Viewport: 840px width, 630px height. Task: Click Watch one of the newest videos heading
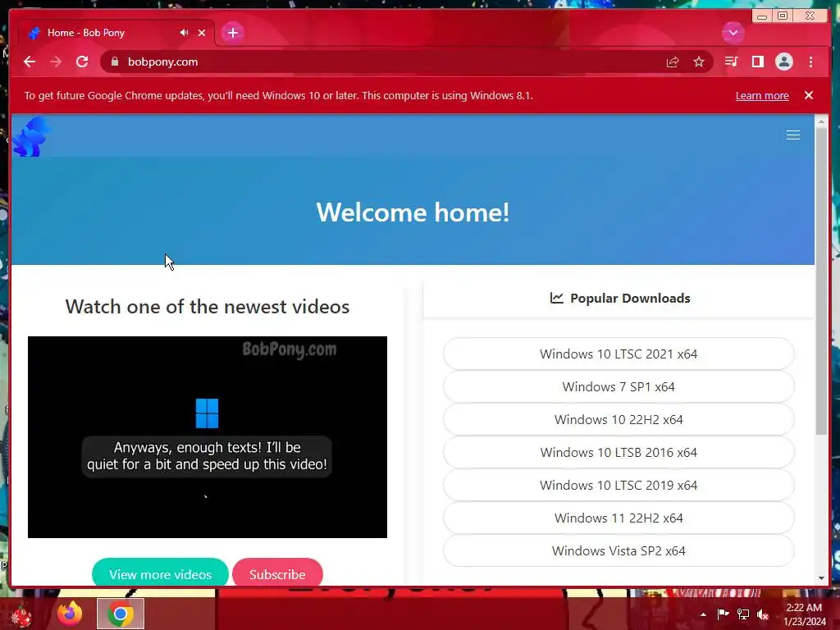208,307
